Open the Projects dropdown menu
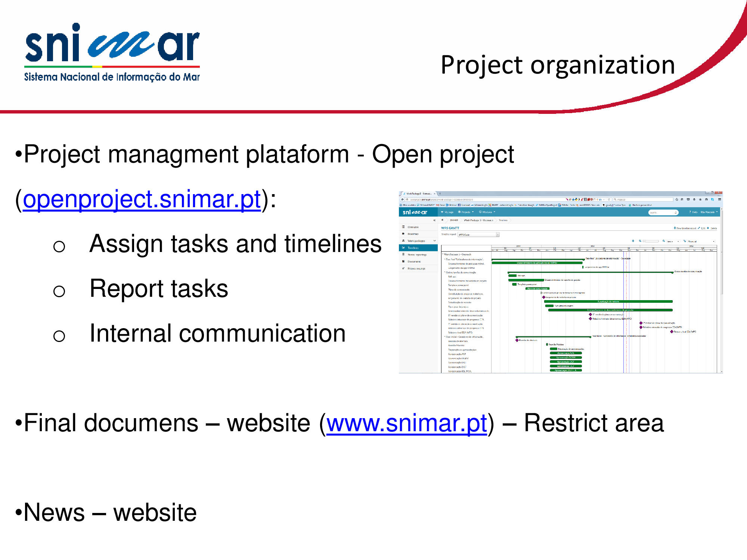 (x=466, y=212)
